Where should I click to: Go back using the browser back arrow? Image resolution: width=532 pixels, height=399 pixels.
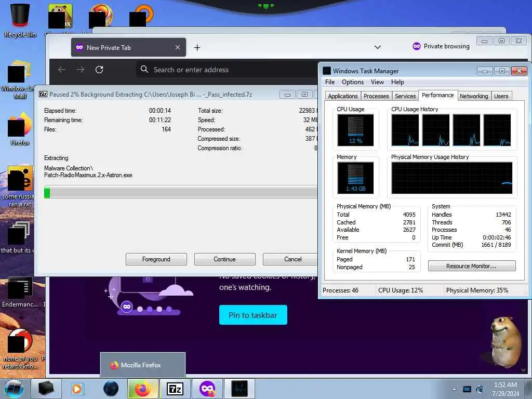[x=62, y=70]
